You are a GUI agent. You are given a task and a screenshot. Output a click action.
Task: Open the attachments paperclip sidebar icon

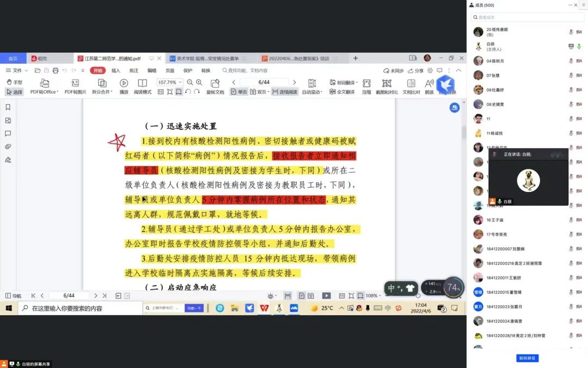tap(8, 147)
